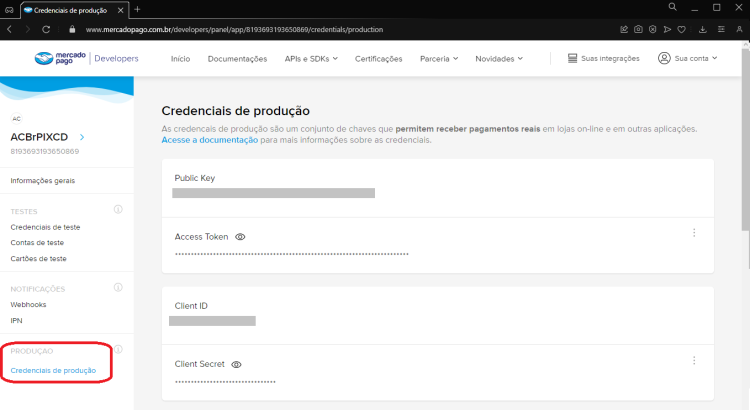Image resolution: width=750 pixels, height=410 pixels.
Task: Open Informações gerais in sidebar
Action: coord(43,181)
